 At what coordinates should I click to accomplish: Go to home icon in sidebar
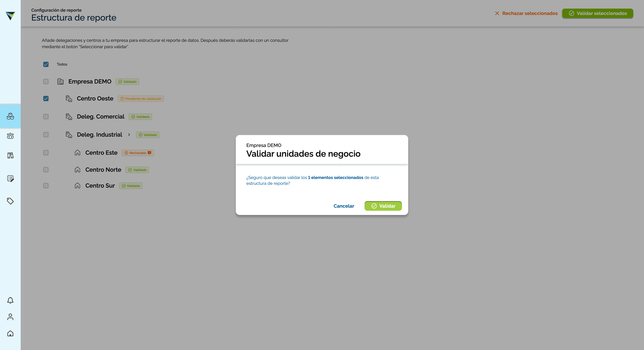pyautogui.click(x=10, y=333)
